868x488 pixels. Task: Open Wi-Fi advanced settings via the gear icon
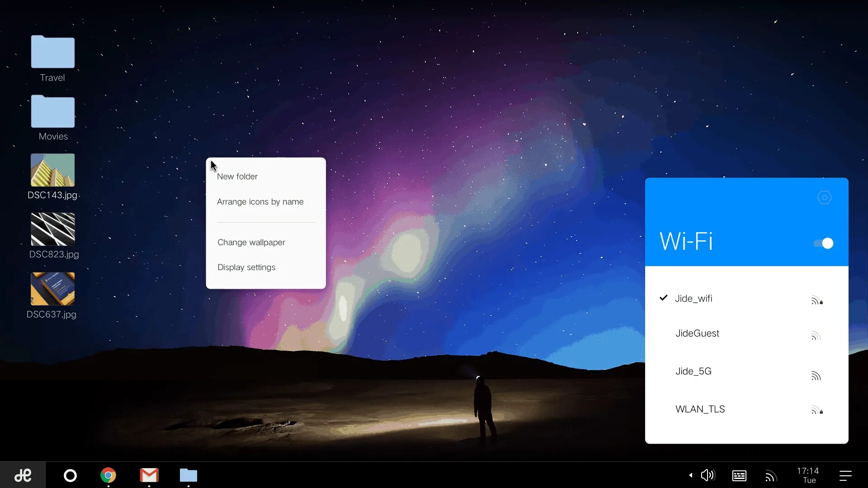pos(824,197)
